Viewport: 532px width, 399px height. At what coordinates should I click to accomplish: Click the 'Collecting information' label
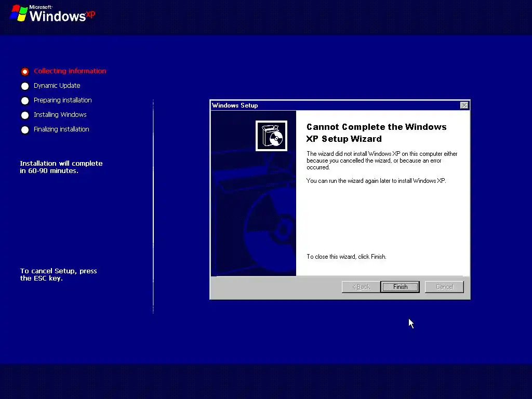coord(70,71)
